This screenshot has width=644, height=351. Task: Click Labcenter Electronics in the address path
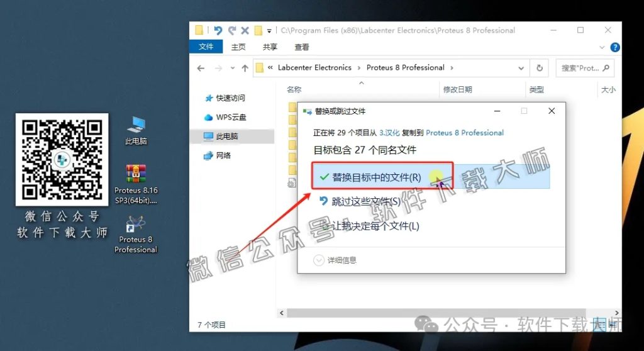click(x=314, y=67)
